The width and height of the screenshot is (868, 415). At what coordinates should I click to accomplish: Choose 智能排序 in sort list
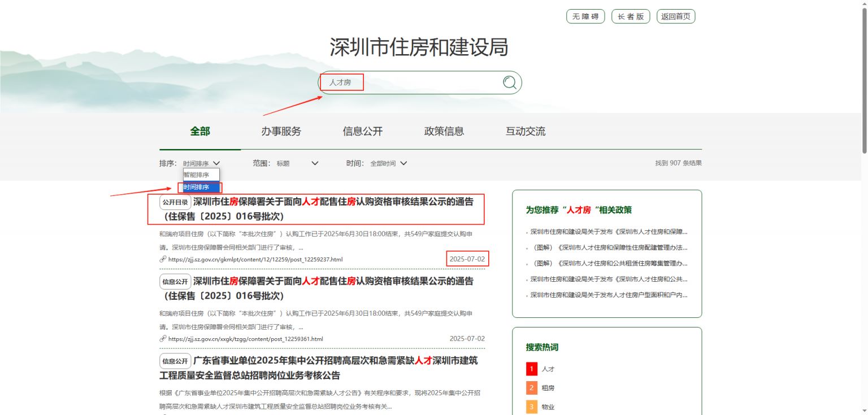(x=201, y=175)
